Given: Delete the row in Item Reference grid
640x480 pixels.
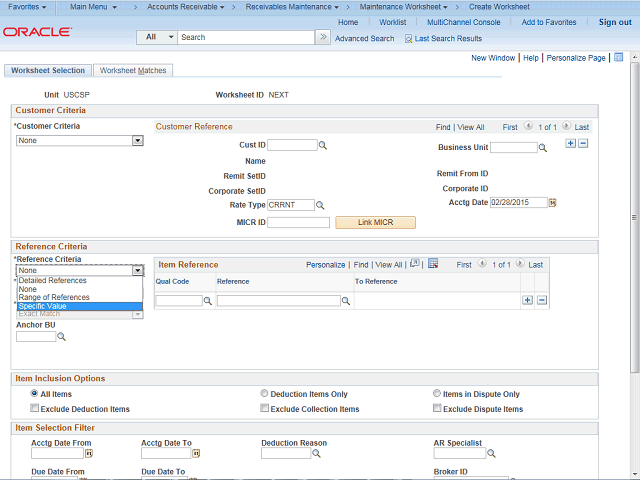Looking at the screenshot, I should [x=542, y=300].
